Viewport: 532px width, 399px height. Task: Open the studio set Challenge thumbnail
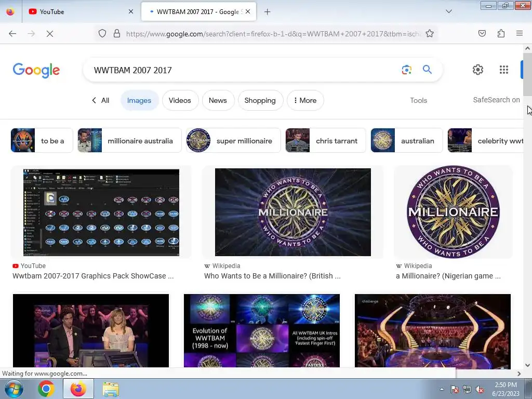click(433, 331)
